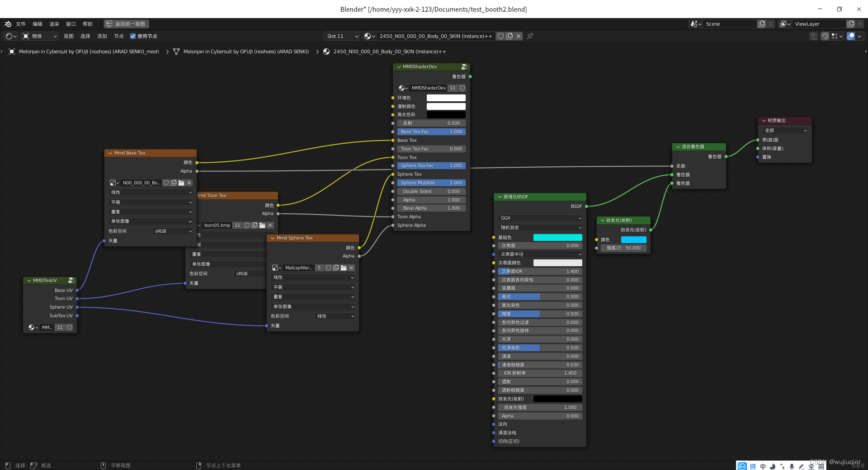Viewport: 868px width, 470px height.
Task: Open the editor type selector icon
Action: 11,36
